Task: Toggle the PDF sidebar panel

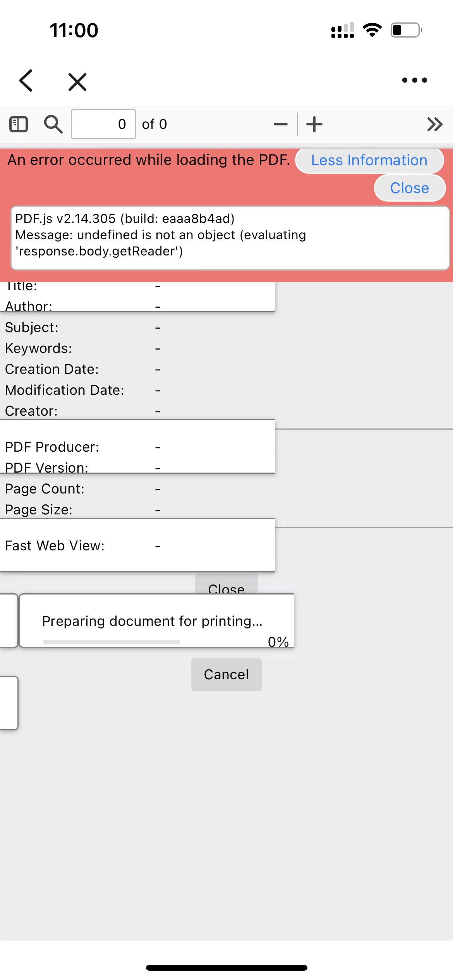Action: click(19, 124)
